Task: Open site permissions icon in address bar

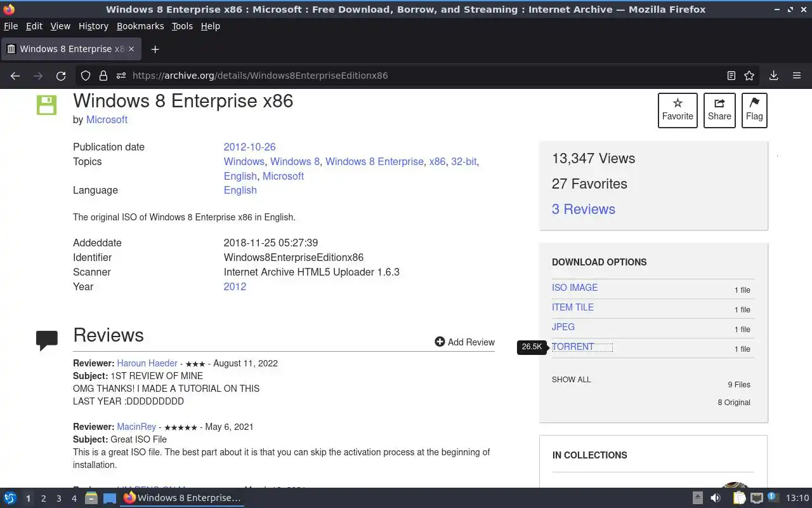Action: [121, 76]
